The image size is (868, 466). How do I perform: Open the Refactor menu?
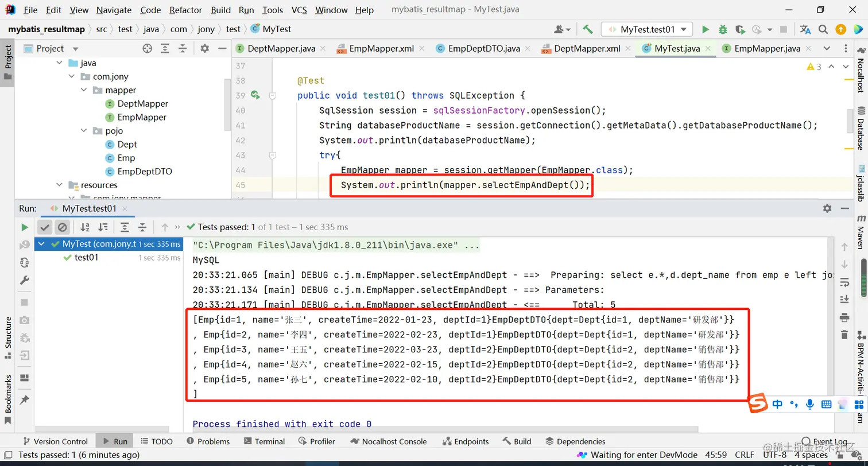[x=186, y=10]
